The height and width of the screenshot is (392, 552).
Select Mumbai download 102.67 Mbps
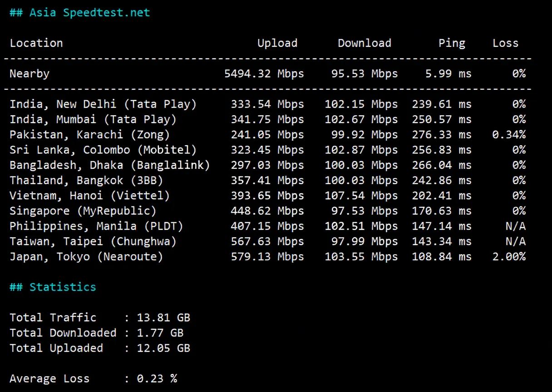tap(361, 119)
